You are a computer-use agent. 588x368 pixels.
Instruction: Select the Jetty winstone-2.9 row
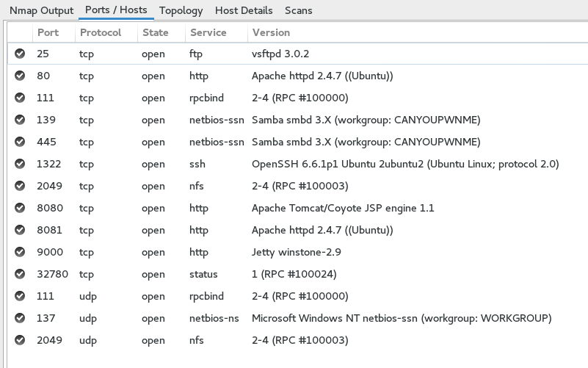click(296, 252)
